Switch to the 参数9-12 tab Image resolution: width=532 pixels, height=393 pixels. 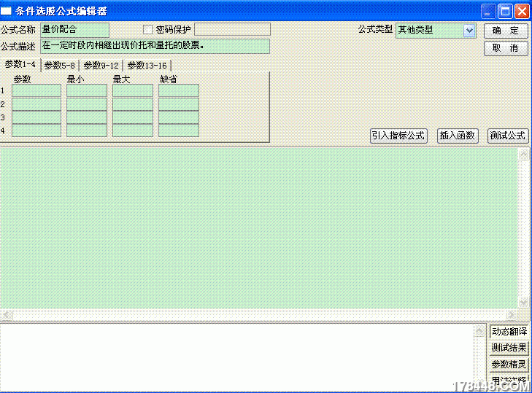[101, 66]
